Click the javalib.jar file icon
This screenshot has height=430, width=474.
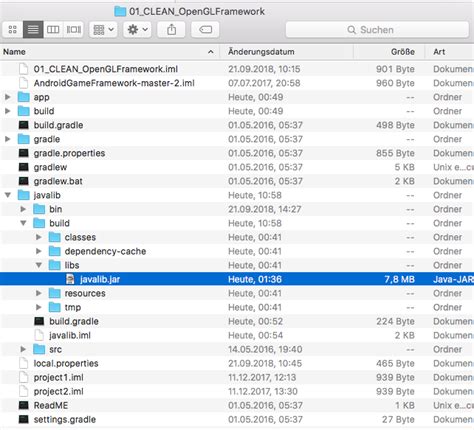point(70,279)
